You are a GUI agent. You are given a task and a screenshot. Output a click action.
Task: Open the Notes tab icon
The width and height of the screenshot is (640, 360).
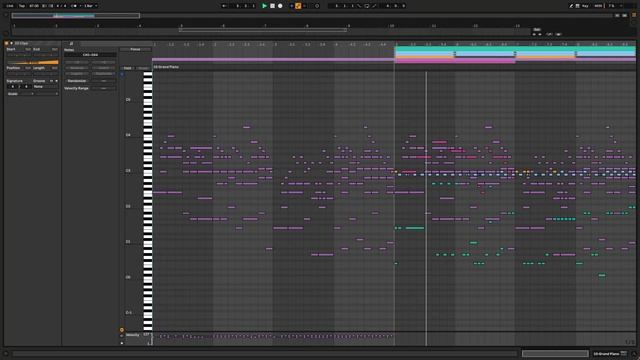pos(71,43)
